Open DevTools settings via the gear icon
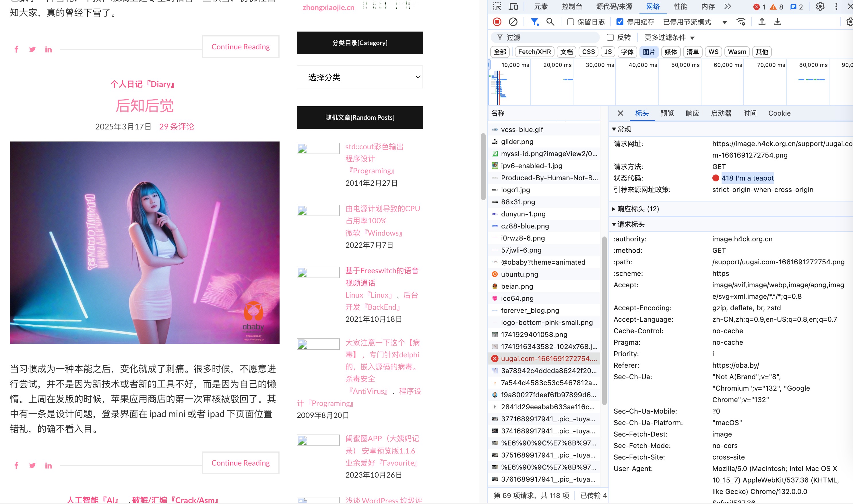The image size is (853, 504). tap(820, 6)
